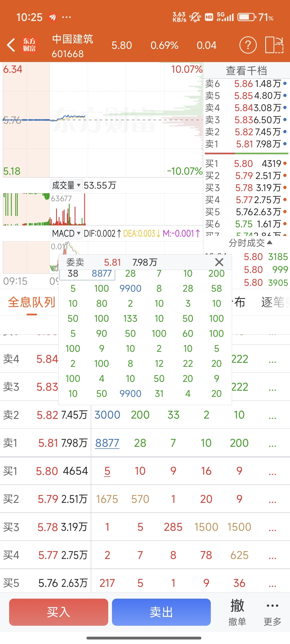290x644 pixels.
Task: Open the muted notification bell status icon
Action: coord(195,17)
